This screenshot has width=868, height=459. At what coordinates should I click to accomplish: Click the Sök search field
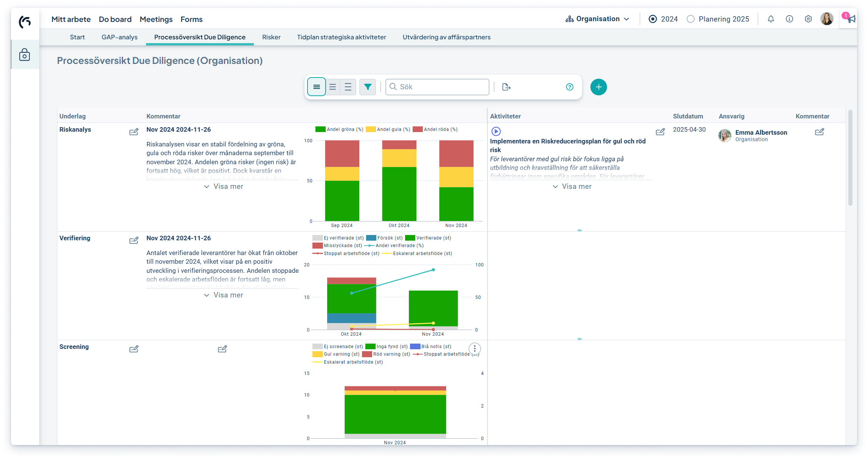[437, 87]
